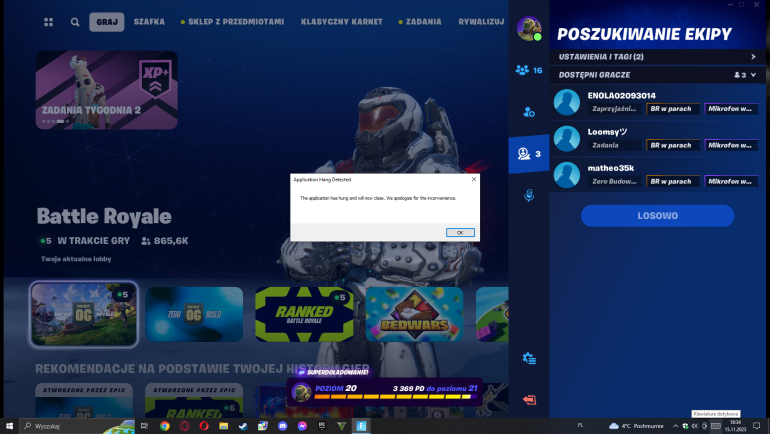770x434 pixels.
Task: Open Google Chrome from taskbar
Action: pyautogui.click(x=165, y=426)
